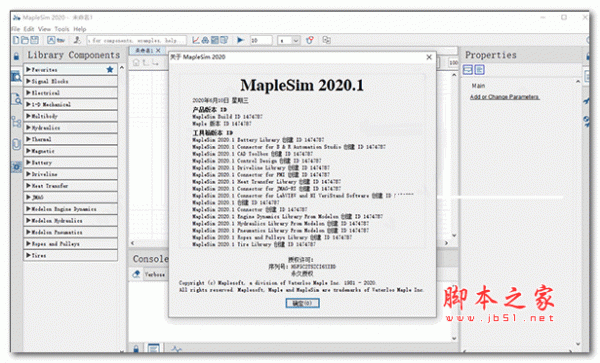Run simulation with the play button
600x363 pixels.
pos(240,40)
